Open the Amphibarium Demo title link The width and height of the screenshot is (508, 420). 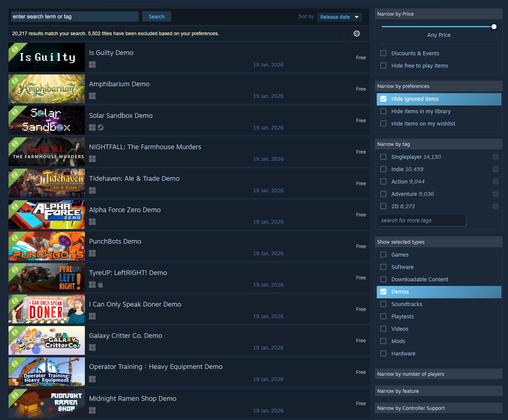(x=119, y=84)
